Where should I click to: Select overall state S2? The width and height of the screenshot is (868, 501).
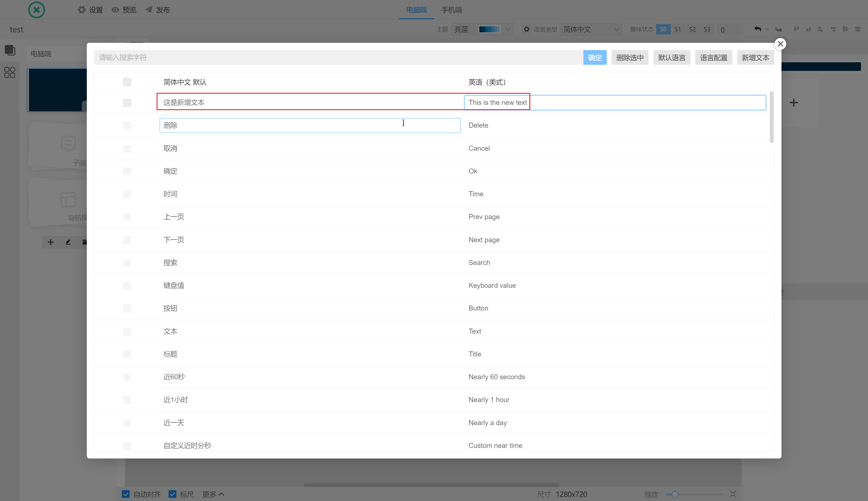tap(692, 29)
